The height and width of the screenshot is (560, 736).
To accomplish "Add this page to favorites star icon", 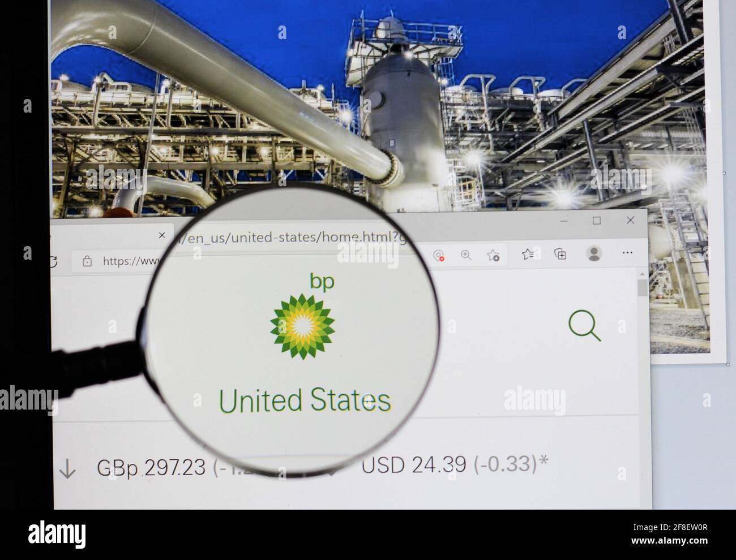I will pyautogui.click(x=493, y=256).
